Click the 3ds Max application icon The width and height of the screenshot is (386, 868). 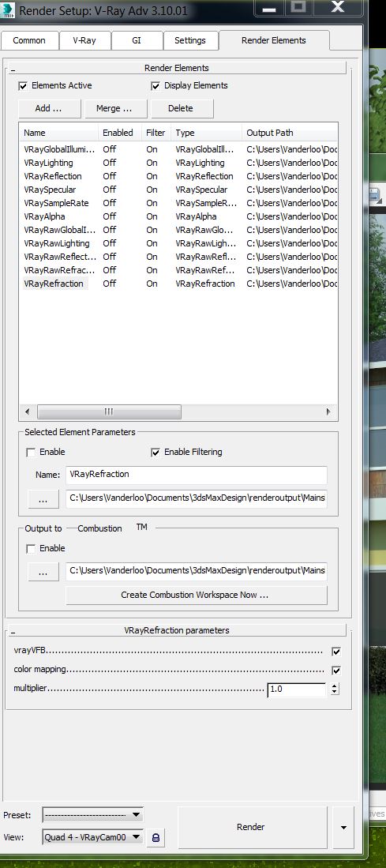[x=9, y=10]
